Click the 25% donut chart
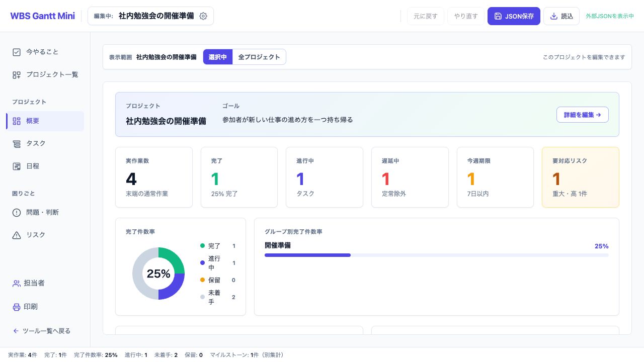Image resolution: width=644 pixels, height=362 pixels. tap(158, 274)
